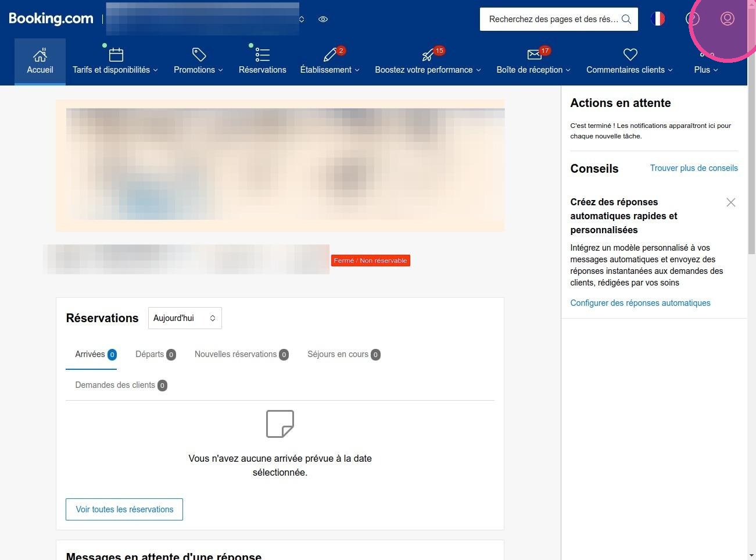Click the Conseils heading
The height and width of the screenshot is (560, 756).
coord(594,169)
